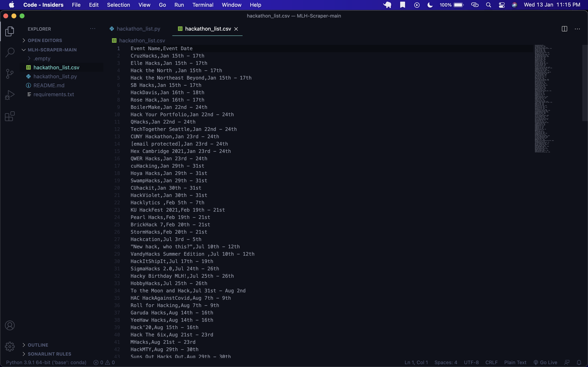Open the Terminal menu

click(203, 5)
